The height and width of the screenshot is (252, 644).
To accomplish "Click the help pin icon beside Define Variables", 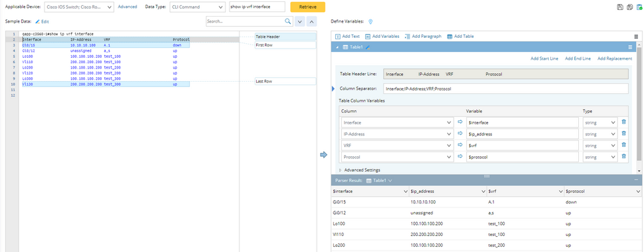I will coord(370,21).
